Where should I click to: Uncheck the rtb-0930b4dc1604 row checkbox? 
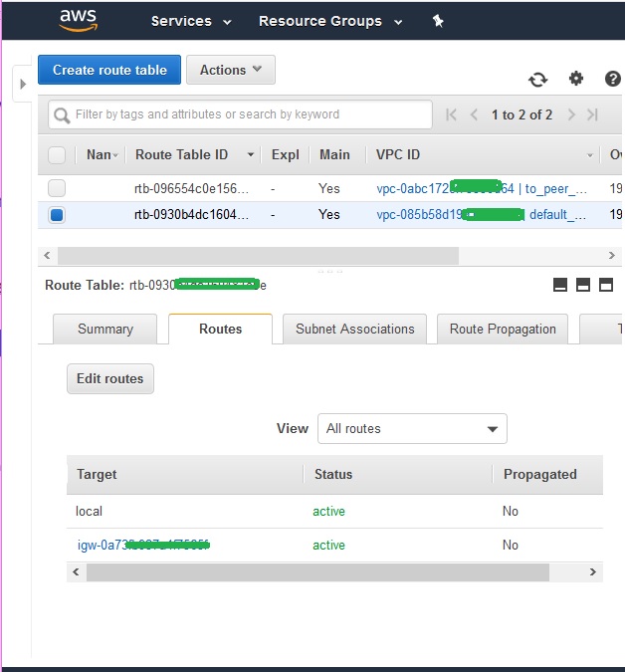(57, 215)
